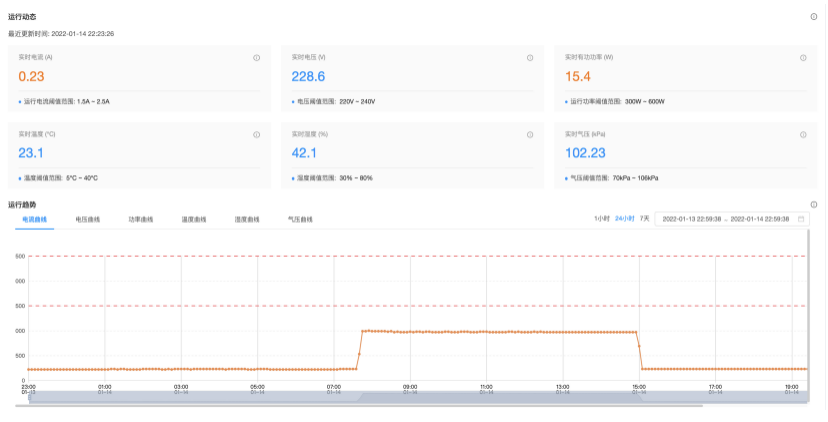This screenshot has width=828, height=422.
Task: Click 运行功率阈值范围: 300W ~ 600W text
Action: click(617, 101)
